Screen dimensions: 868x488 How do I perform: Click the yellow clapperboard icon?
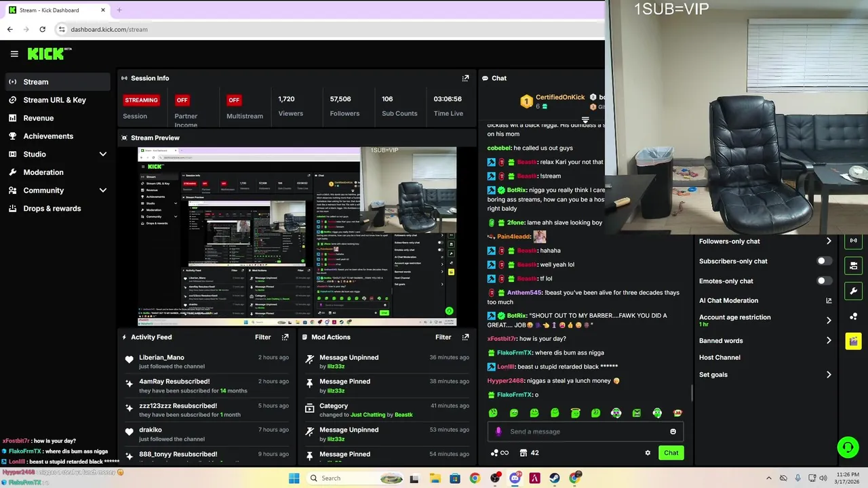853,342
